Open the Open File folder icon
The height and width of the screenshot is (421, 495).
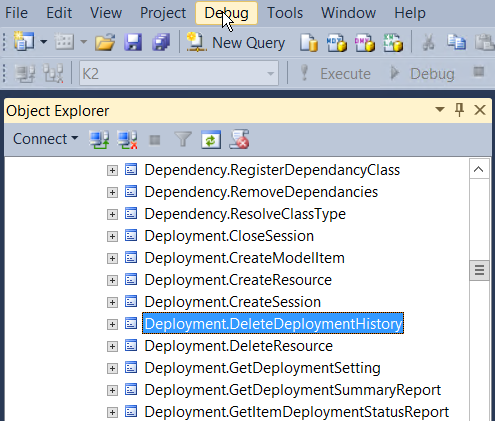105,43
